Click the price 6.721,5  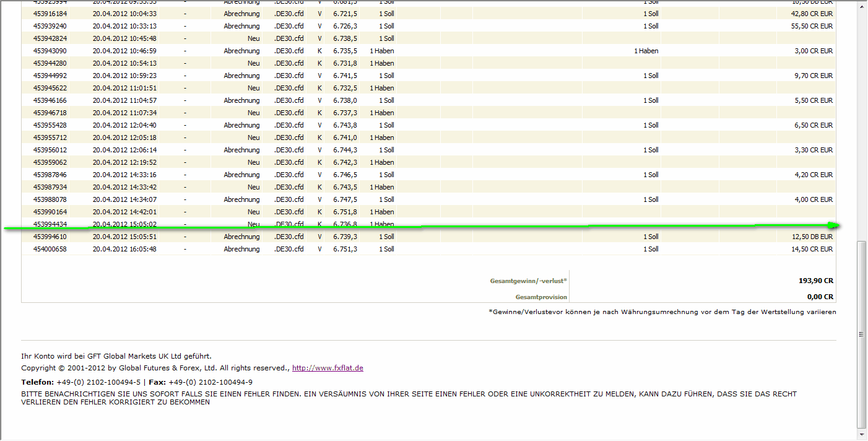(345, 14)
